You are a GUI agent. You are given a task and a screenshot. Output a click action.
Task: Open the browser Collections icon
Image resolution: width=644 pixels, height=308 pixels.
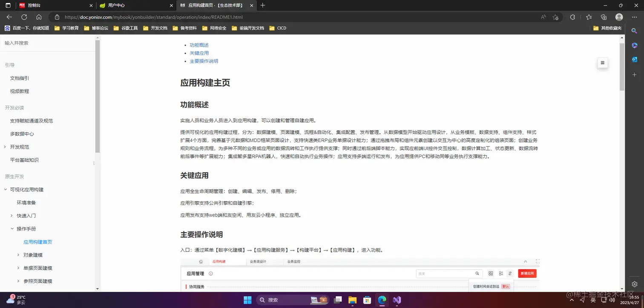click(x=604, y=17)
